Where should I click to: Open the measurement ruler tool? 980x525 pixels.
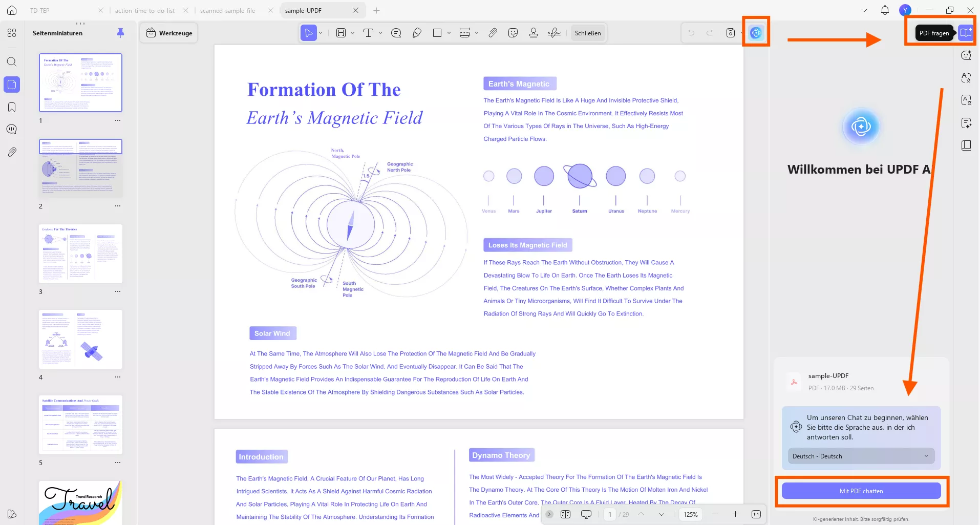click(x=464, y=33)
